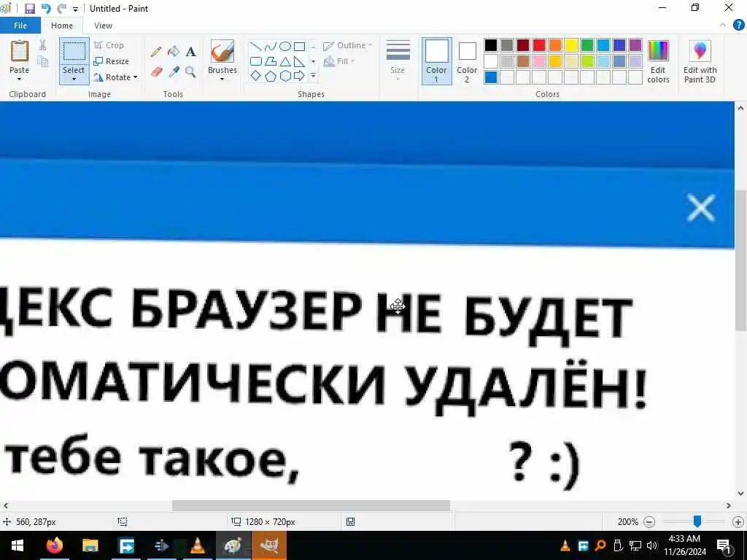Open the Brushes dropdown
This screenshot has height=560, width=747.
pos(222,61)
